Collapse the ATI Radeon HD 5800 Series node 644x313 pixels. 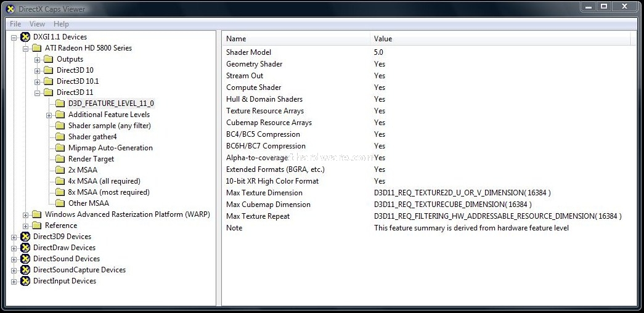pos(25,49)
